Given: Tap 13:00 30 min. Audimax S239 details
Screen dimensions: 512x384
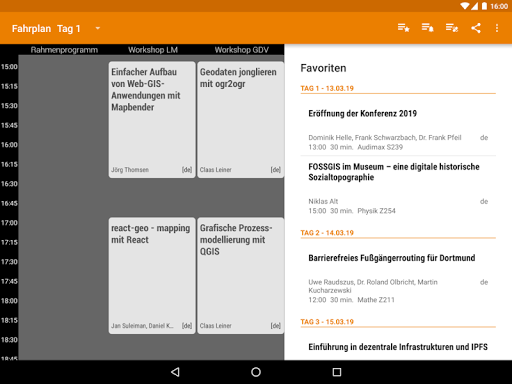Looking at the screenshot, I should point(355,147).
